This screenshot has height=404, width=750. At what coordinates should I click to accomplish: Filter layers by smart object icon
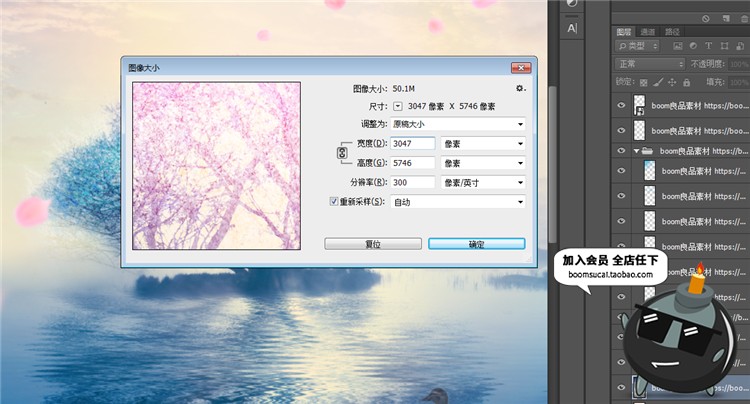tap(740, 46)
